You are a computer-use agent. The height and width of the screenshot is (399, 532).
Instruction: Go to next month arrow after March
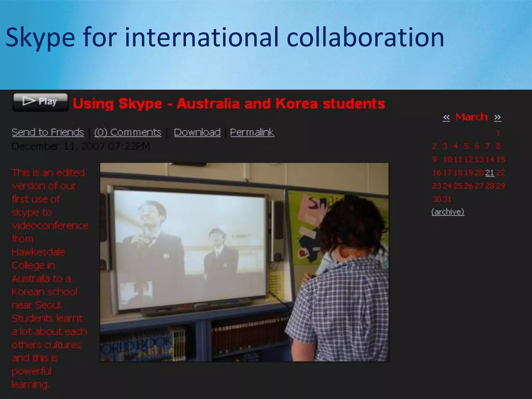[497, 117]
